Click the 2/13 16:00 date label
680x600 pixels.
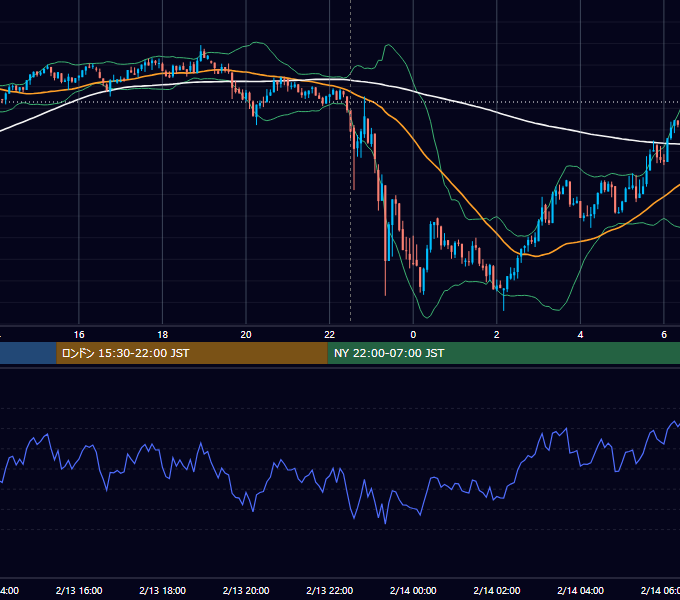tap(79, 590)
